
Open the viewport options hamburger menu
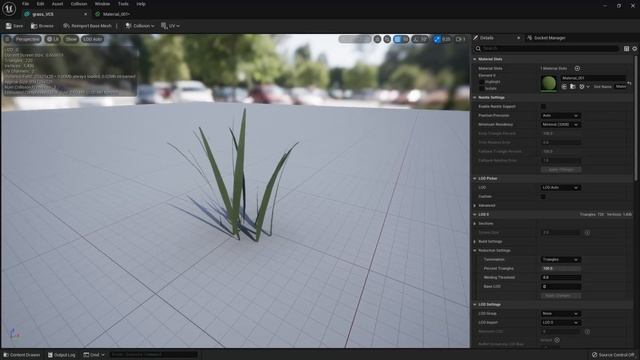click(x=7, y=39)
